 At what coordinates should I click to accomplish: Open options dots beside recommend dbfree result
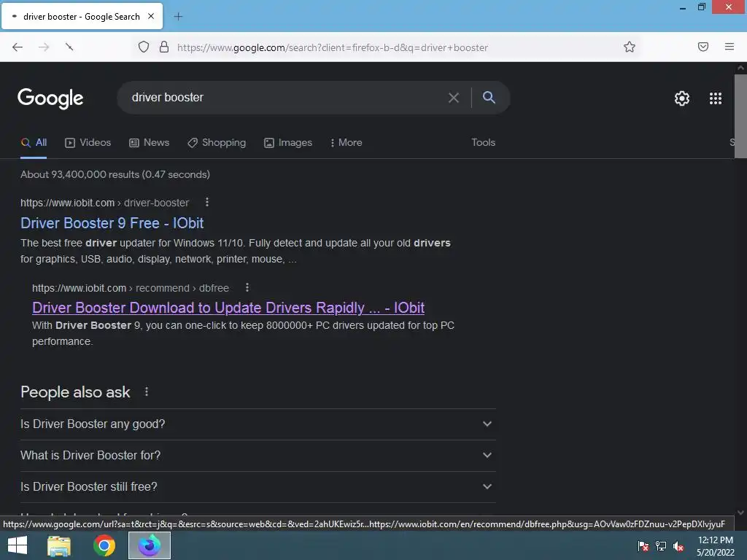click(x=247, y=287)
